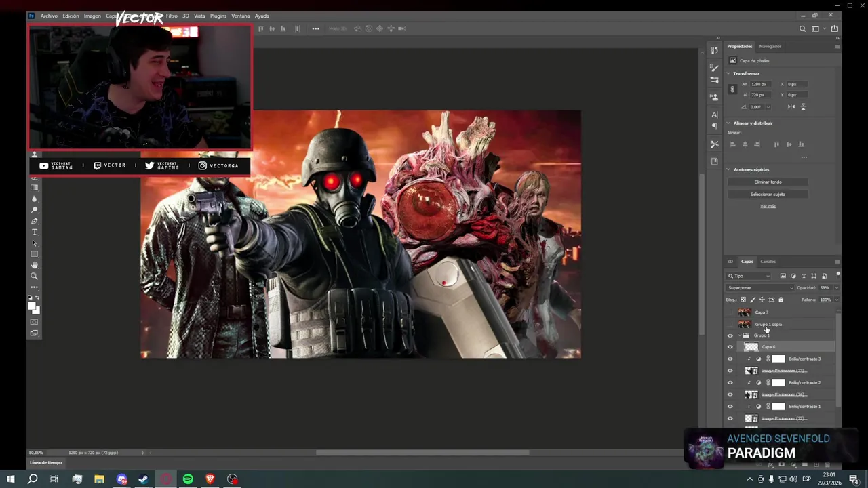Open the Archivo menu

pos(49,16)
